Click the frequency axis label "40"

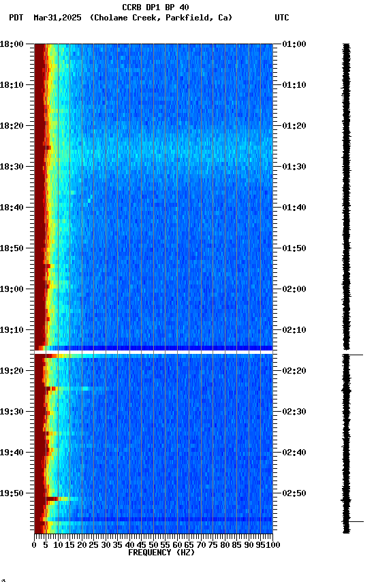129,545
